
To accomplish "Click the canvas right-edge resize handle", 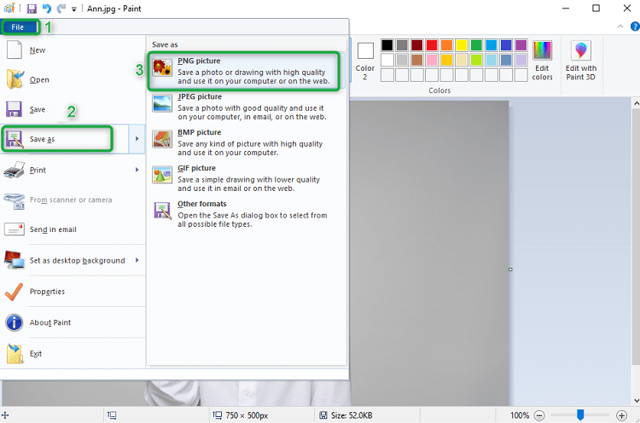I will (x=510, y=269).
